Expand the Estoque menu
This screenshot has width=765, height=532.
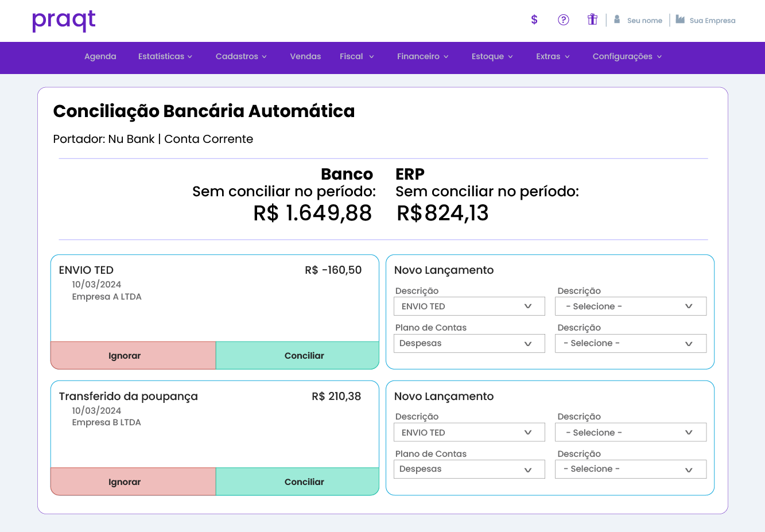492,56
